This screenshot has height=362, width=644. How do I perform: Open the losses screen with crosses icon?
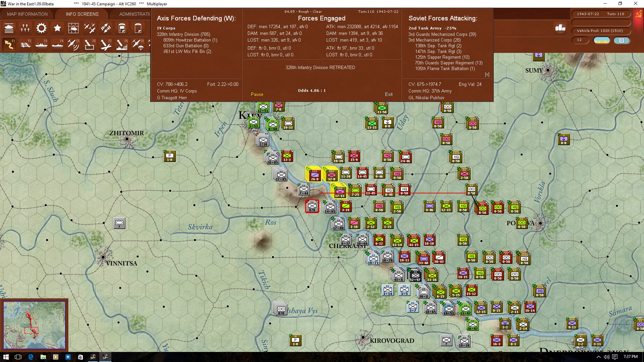[25, 28]
